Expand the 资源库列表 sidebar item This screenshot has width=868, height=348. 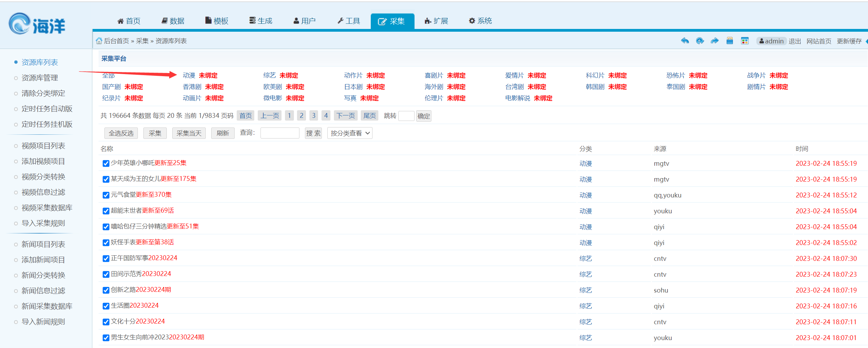(40, 62)
